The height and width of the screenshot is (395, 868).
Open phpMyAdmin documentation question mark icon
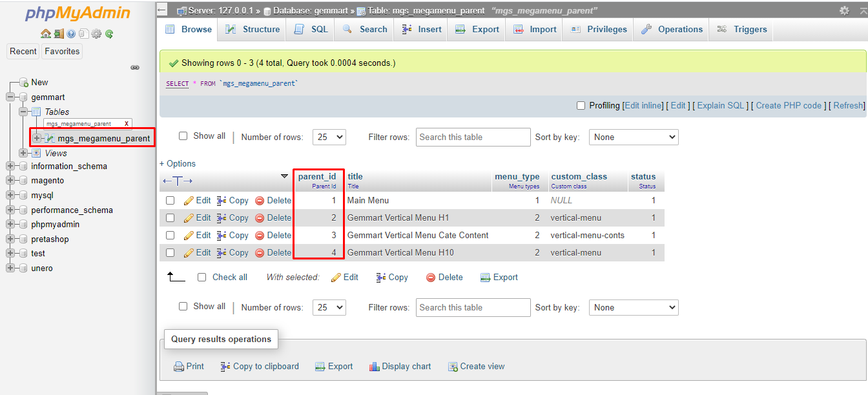pos(71,34)
